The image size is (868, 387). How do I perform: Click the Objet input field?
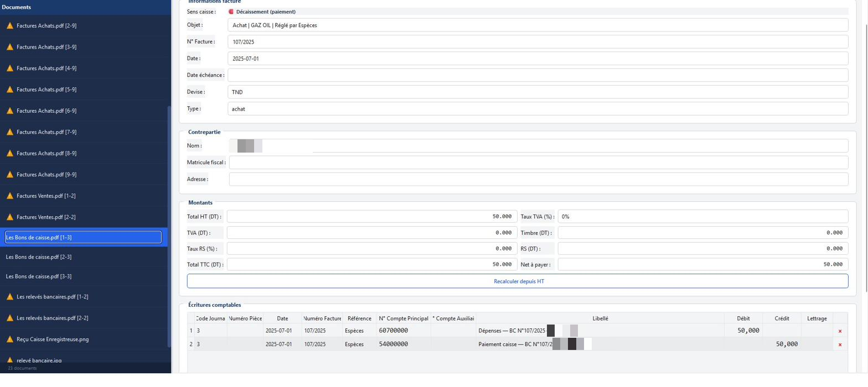pyautogui.click(x=538, y=25)
